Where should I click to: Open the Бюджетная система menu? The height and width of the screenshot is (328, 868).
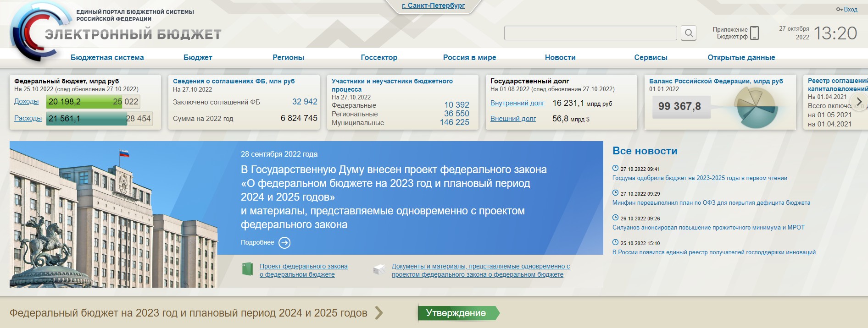pos(107,58)
